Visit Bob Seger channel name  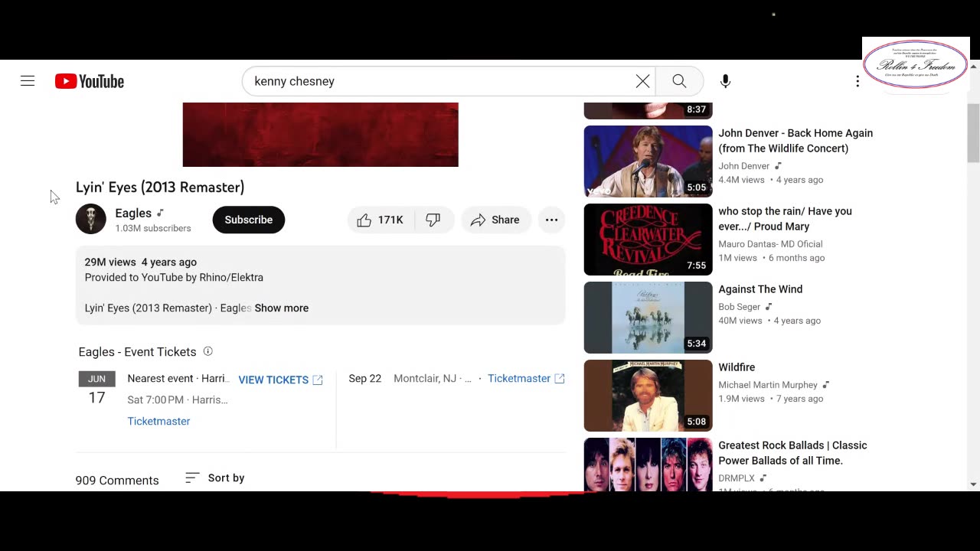740,307
